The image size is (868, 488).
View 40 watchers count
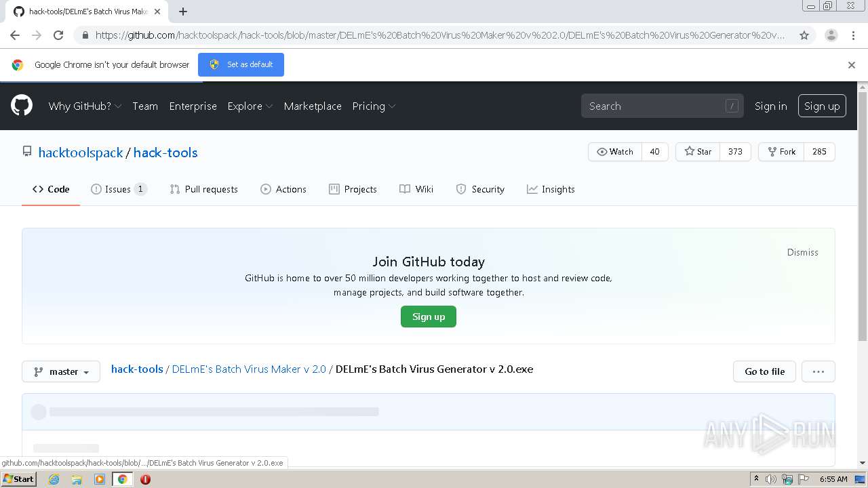654,152
